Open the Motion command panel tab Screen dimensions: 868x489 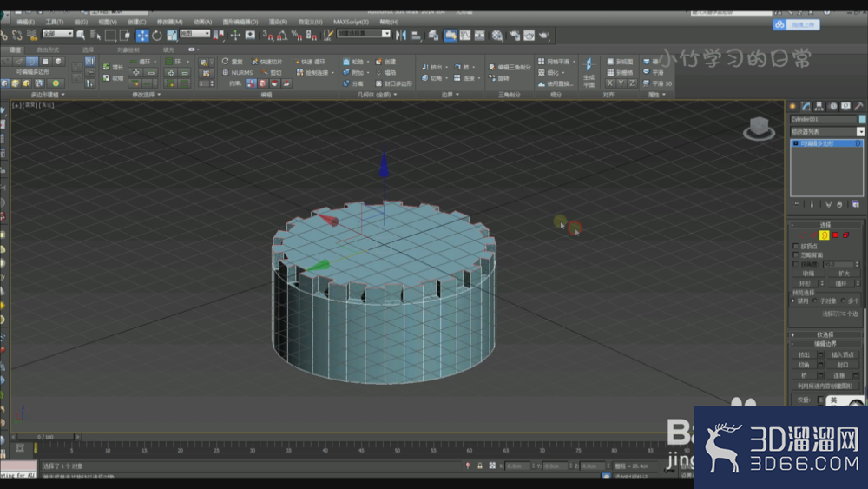[832, 106]
